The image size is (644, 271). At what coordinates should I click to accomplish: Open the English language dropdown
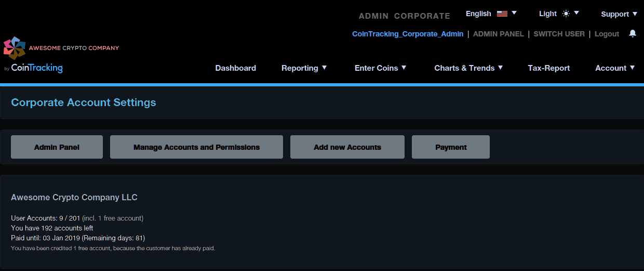(x=491, y=14)
